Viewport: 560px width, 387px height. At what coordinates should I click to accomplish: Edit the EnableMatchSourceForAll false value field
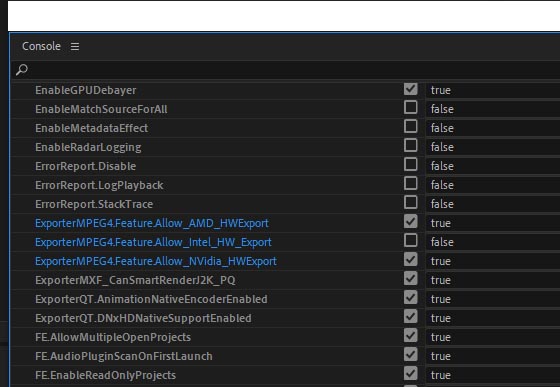(x=493, y=109)
